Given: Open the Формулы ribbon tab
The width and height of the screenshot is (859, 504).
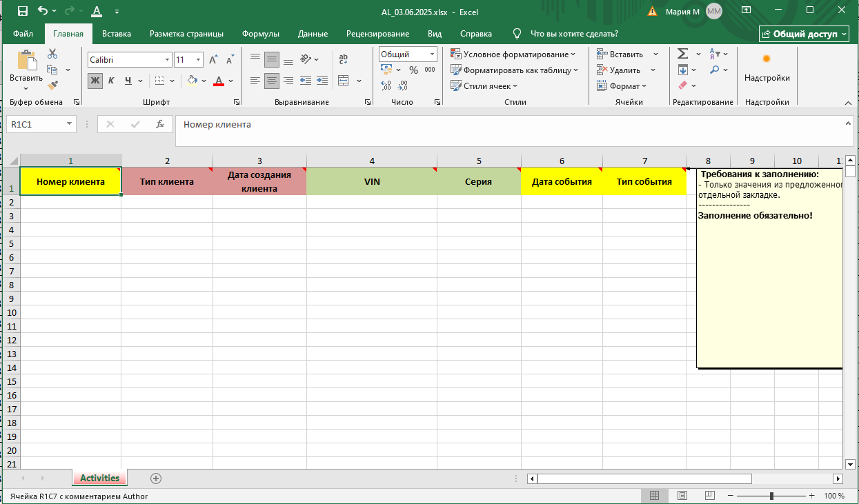Looking at the screenshot, I should pyautogui.click(x=260, y=34).
